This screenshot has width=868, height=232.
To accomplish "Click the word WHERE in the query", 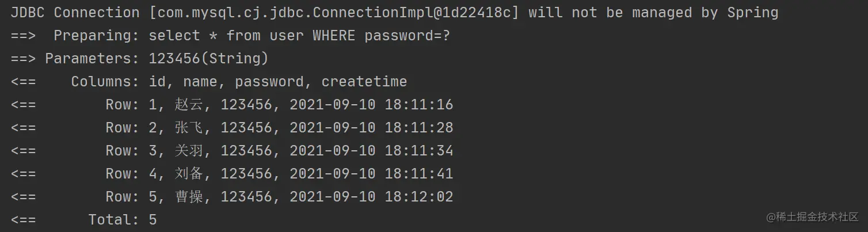I will tap(334, 36).
